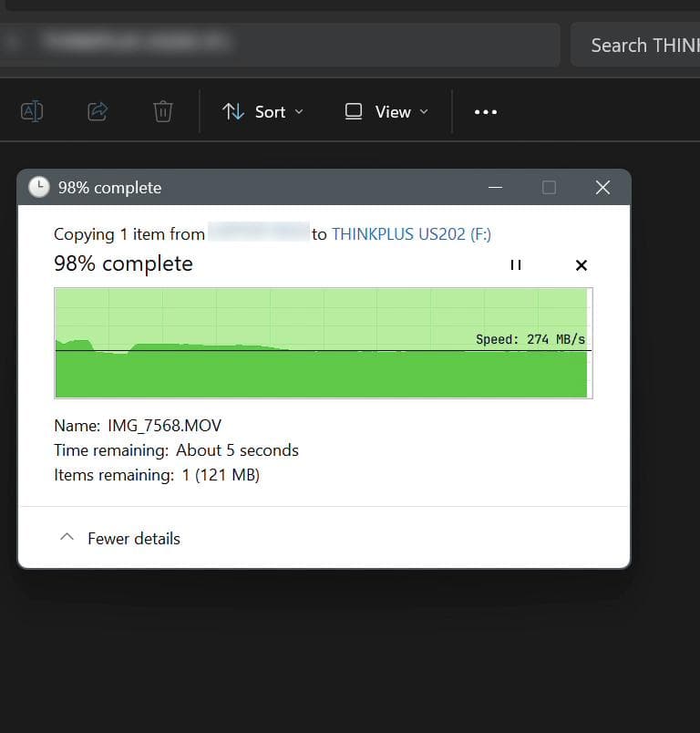Screen dimensions: 700x733
Task: Click the blurred Explorer address bar
Action: (280, 45)
